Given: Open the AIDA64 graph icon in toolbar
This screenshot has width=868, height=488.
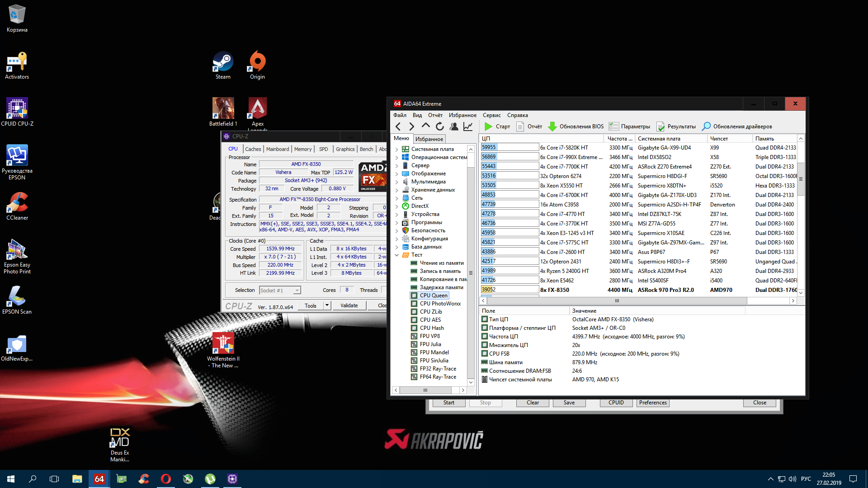Looking at the screenshot, I should coord(468,127).
